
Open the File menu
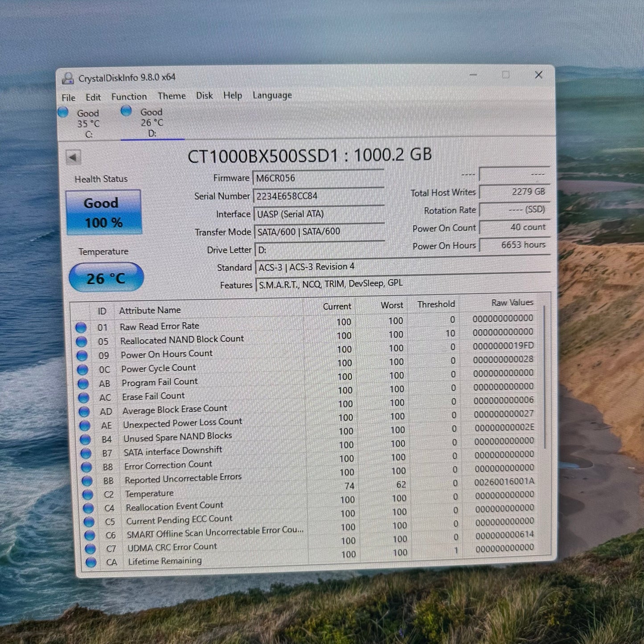(x=68, y=98)
